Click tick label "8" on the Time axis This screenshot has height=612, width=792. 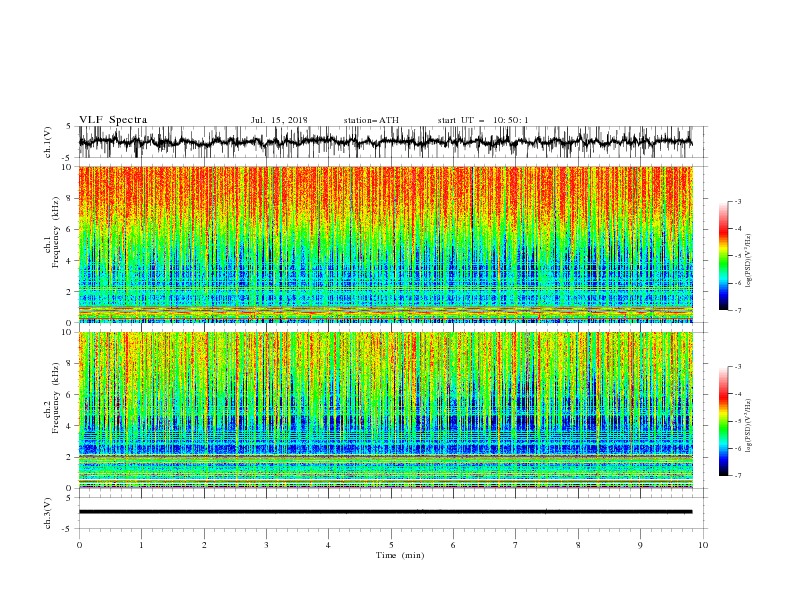[x=578, y=545]
